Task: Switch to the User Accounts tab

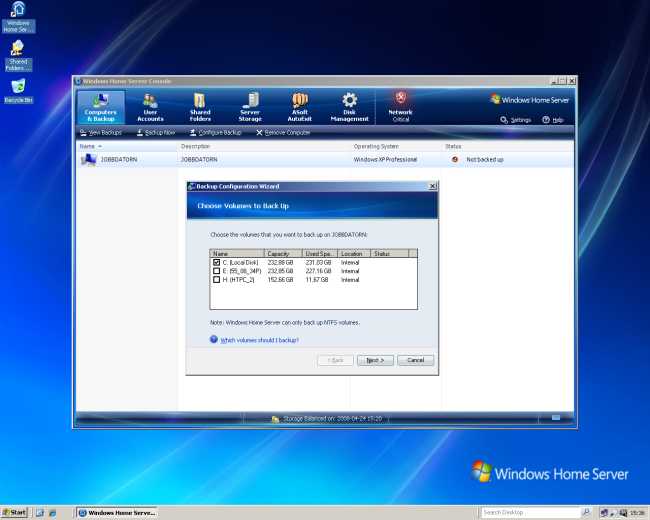Action: click(x=150, y=108)
